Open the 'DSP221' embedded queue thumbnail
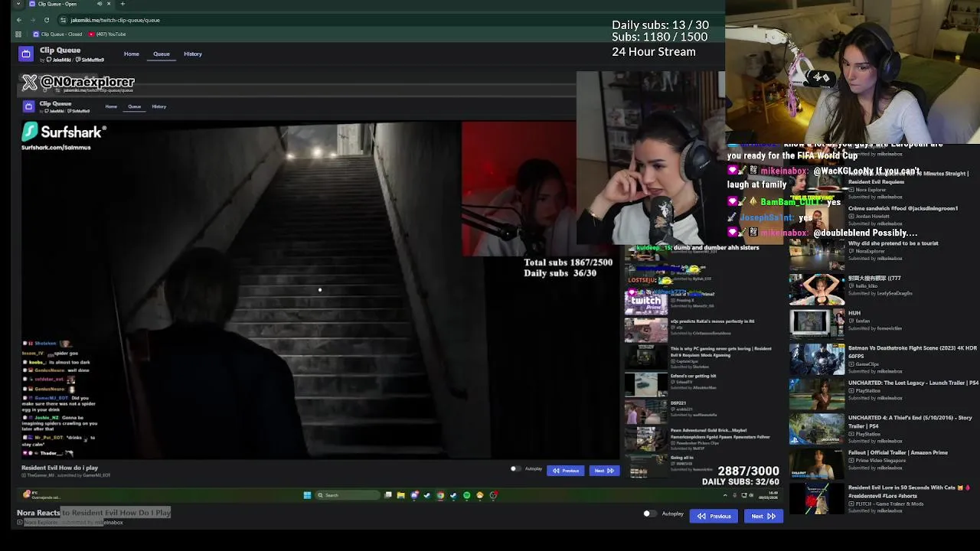The width and height of the screenshot is (980, 551). pos(646,411)
